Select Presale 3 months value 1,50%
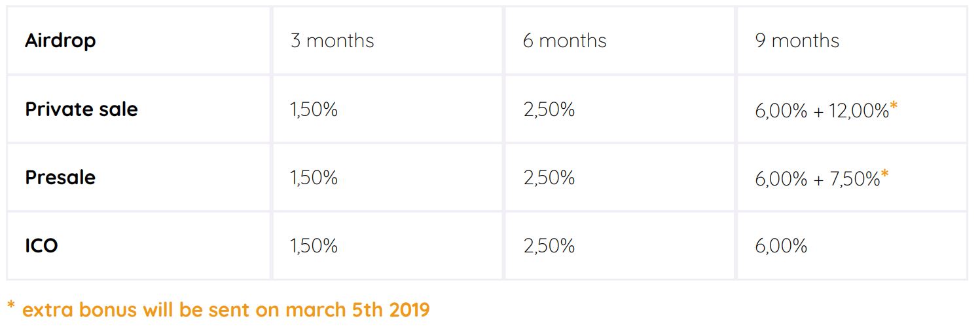The image size is (980, 335). (314, 178)
